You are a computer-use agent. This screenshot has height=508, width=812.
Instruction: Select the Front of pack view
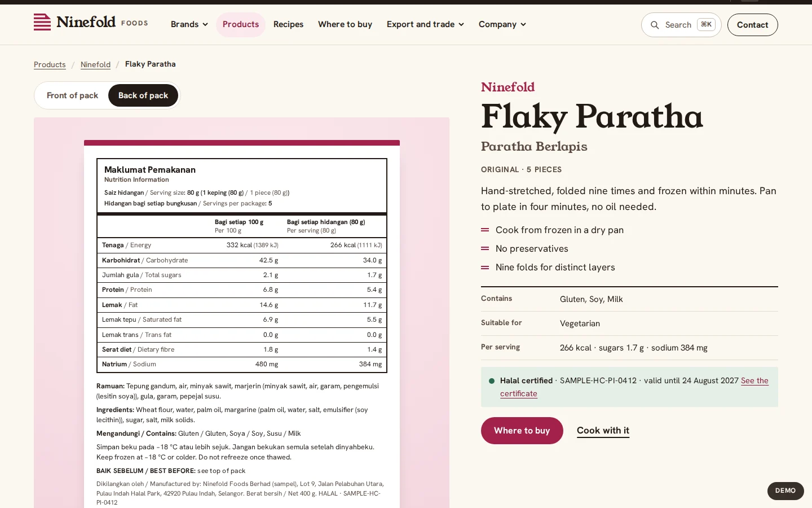(x=72, y=95)
